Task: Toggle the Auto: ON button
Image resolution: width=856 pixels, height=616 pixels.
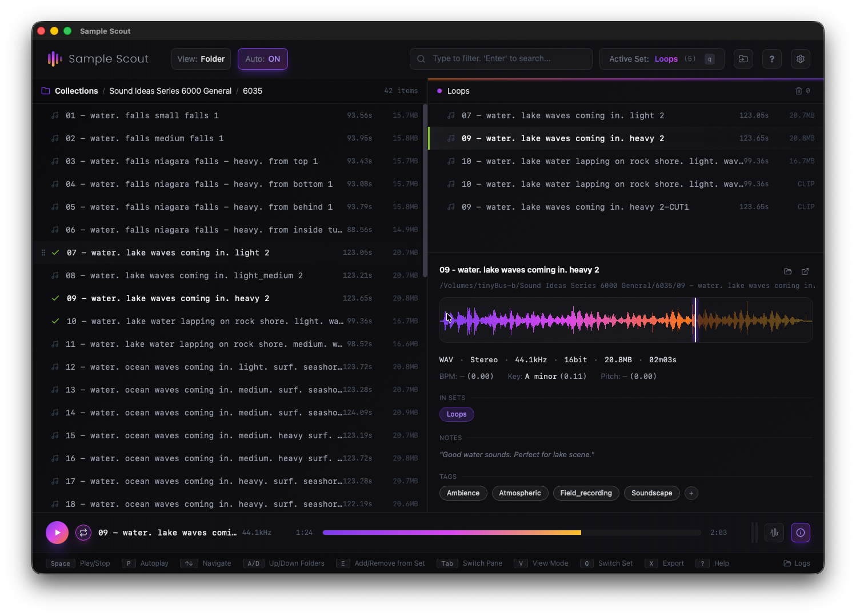Action: [262, 59]
